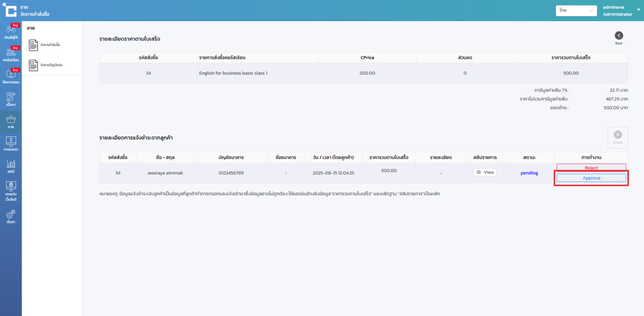644x316 pixels.
Task: Open the ไทย language dropdown
Action: coord(576,11)
